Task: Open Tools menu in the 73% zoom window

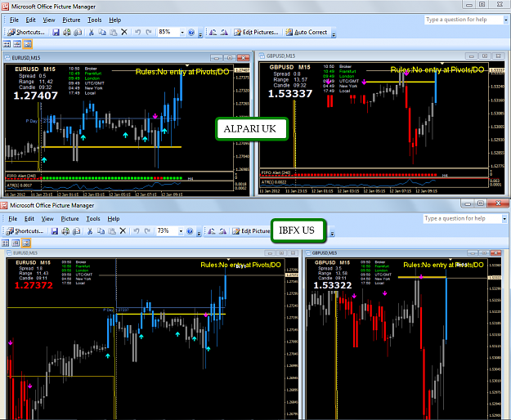Action: pos(93,219)
